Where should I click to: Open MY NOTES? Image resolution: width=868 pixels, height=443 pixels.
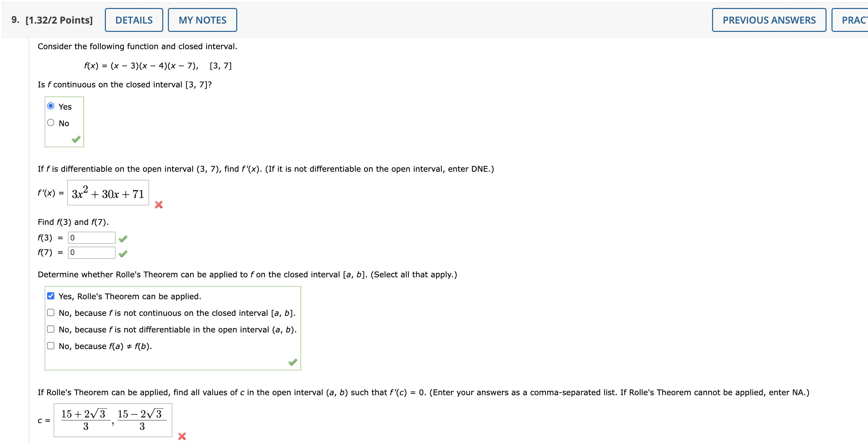(x=202, y=20)
